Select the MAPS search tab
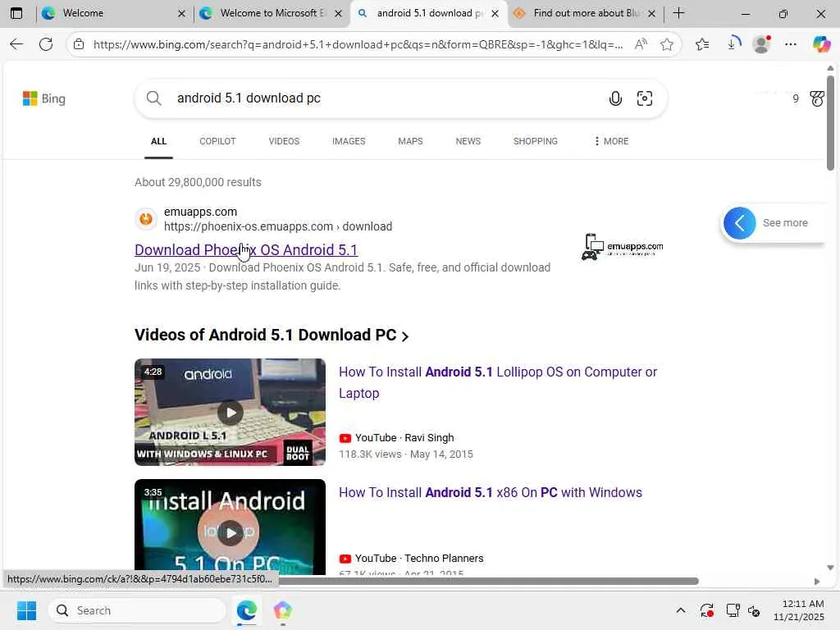The image size is (840, 630). click(410, 141)
